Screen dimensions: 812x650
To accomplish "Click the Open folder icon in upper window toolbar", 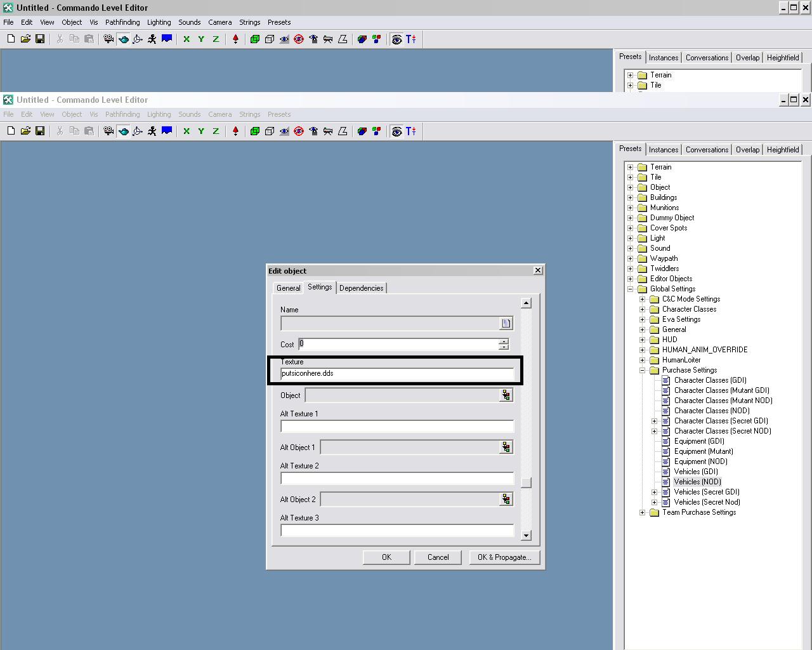I will click(25, 39).
